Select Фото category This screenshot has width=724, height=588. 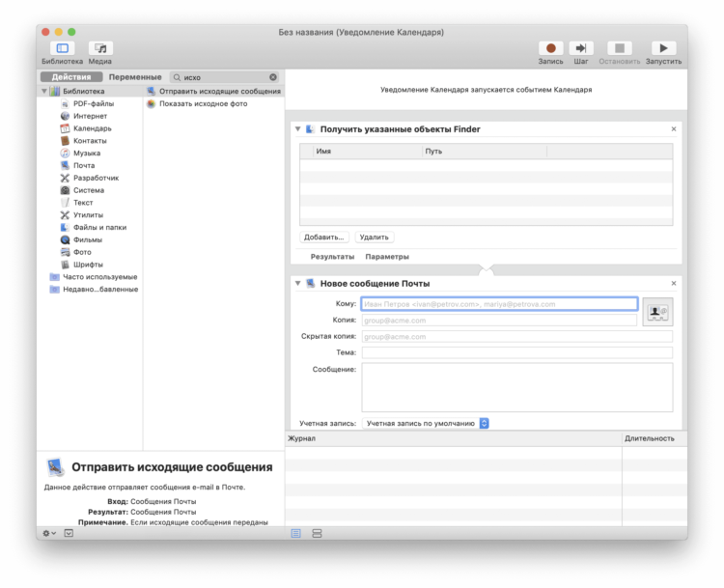[x=82, y=252]
